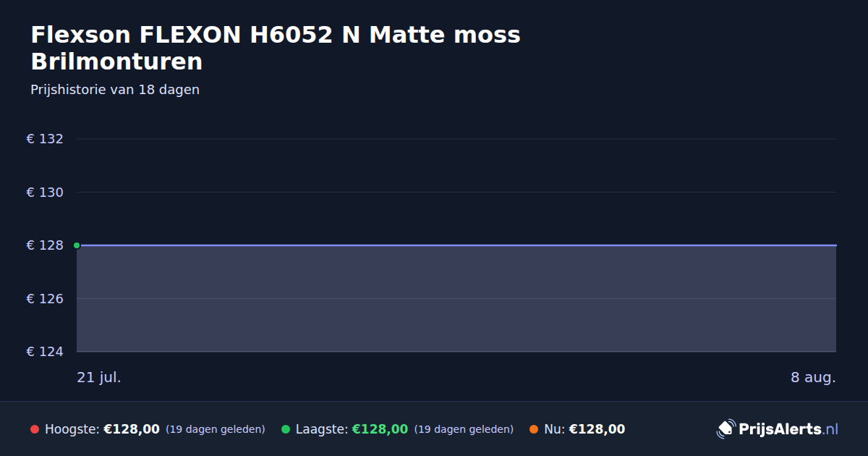Click the € 130 axis label
This screenshot has width=868, height=456.
coord(45,193)
